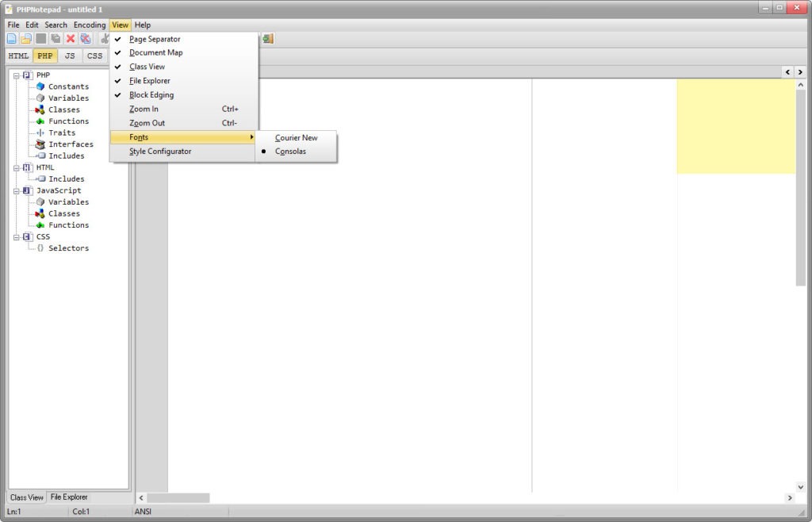Toggle the PHP language mode button
The height and width of the screenshot is (522, 812).
45,56
